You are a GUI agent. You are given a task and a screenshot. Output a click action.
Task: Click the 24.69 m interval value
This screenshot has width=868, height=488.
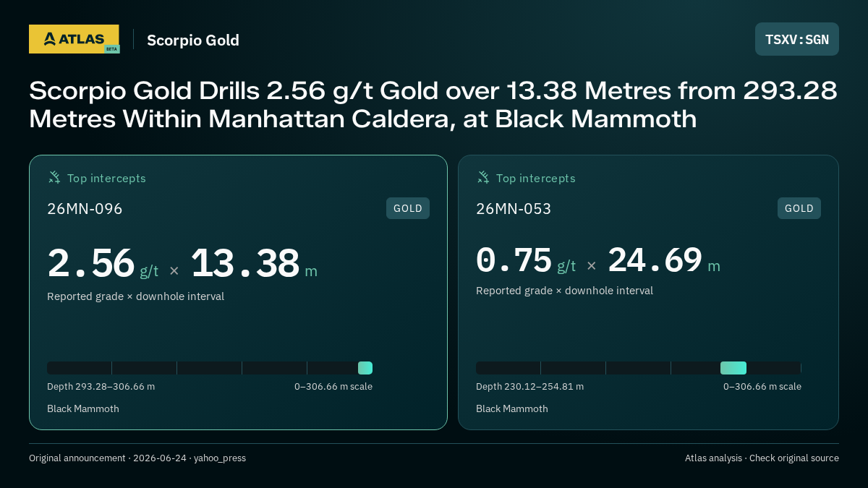tap(664, 261)
